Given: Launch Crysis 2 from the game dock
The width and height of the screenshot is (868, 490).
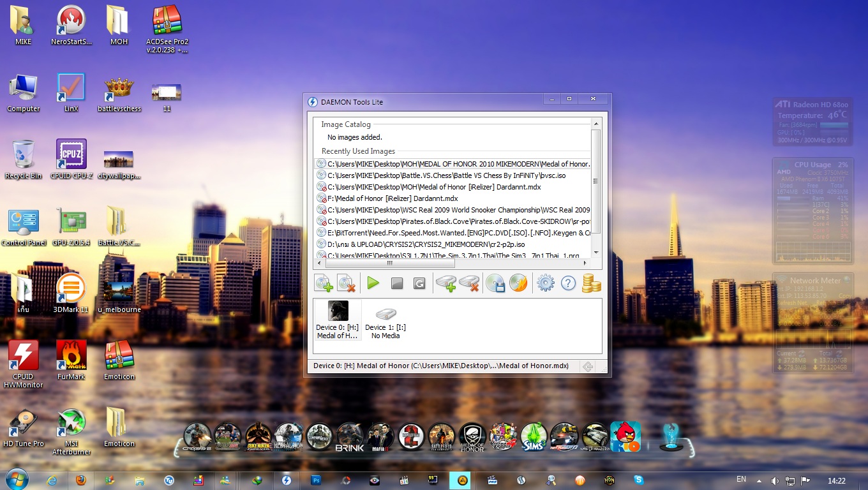Looking at the screenshot, I should point(197,437).
